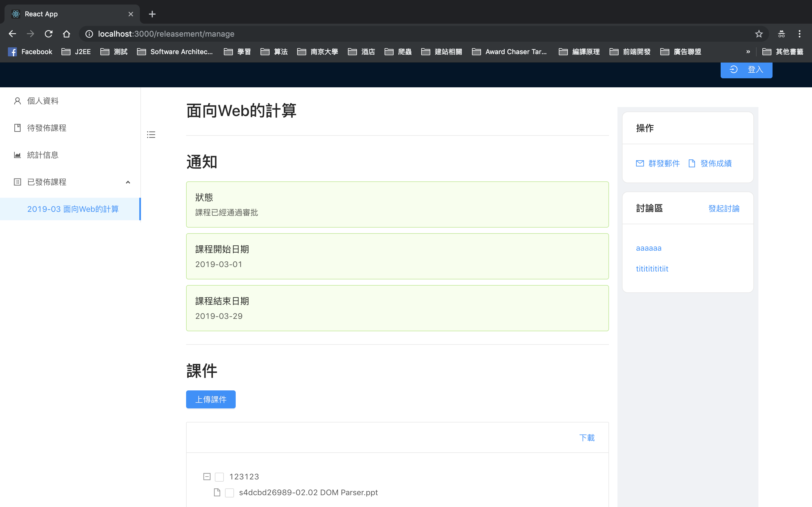Open the aaaaaa discussion thread
Screen dimensions: 812x507
pos(648,248)
